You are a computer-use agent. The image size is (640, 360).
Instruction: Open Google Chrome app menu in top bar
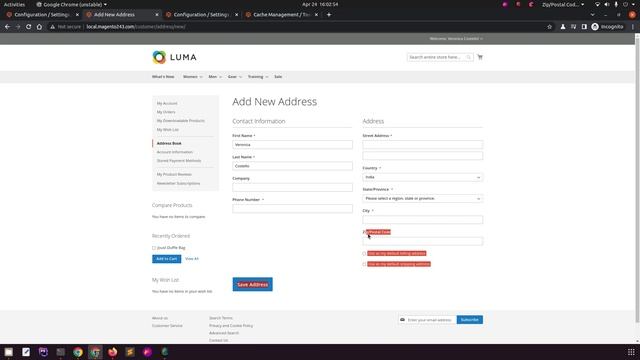(72, 4)
